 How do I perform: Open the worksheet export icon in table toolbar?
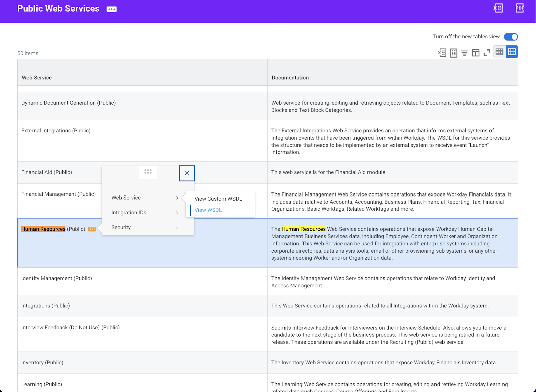454,53
